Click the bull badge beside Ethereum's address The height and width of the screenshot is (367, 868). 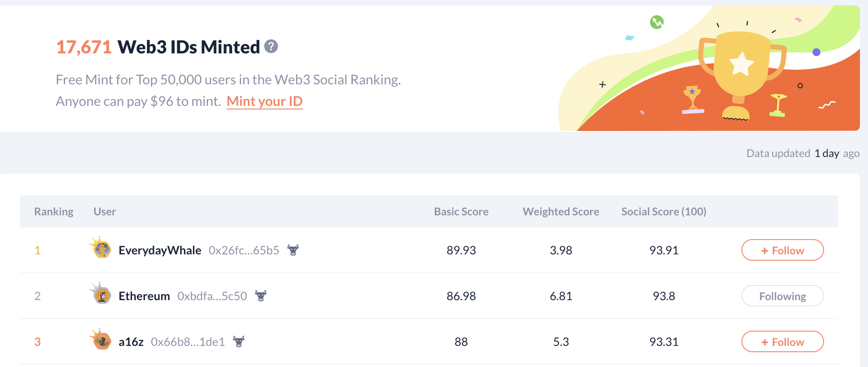[261, 296]
